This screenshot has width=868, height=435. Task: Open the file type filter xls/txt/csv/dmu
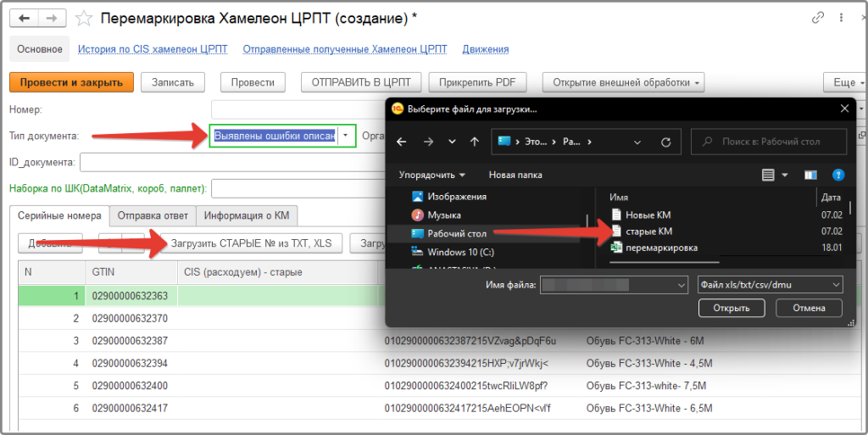tap(771, 285)
